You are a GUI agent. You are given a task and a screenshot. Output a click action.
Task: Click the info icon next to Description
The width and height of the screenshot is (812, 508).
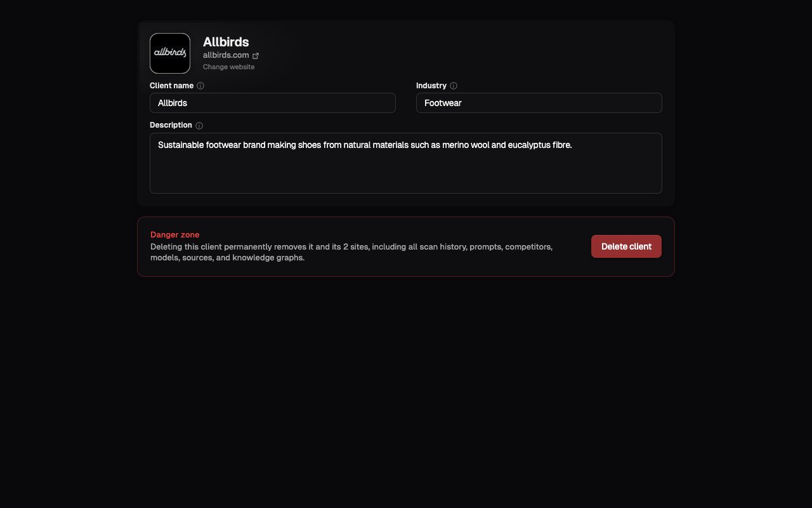199,126
